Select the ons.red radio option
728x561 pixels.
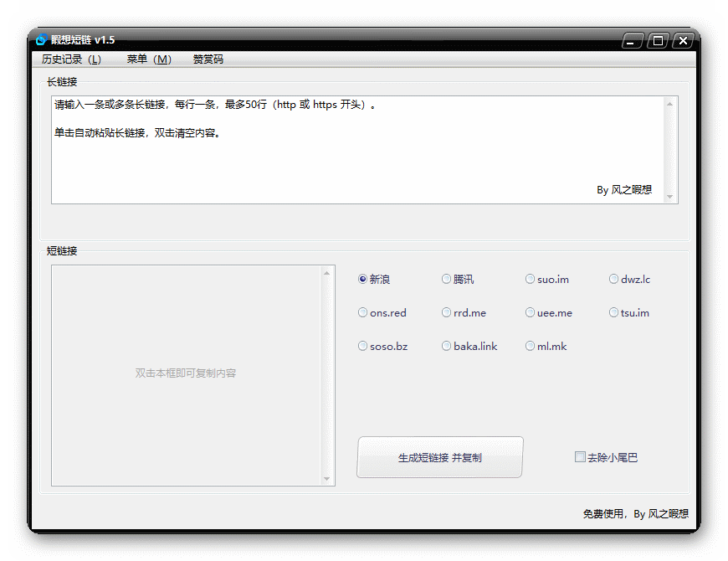(x=363, y=313)
